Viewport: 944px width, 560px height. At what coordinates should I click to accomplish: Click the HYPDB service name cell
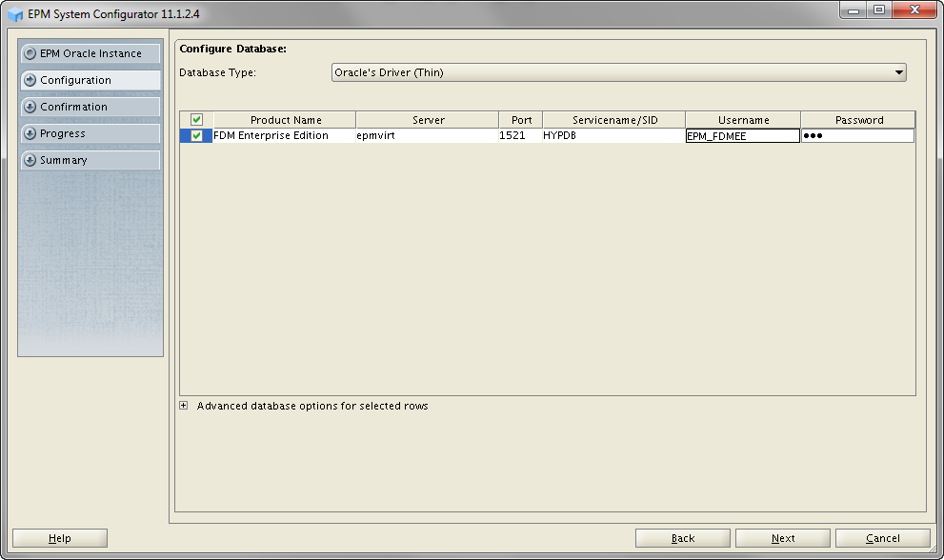tap(613, 135)
